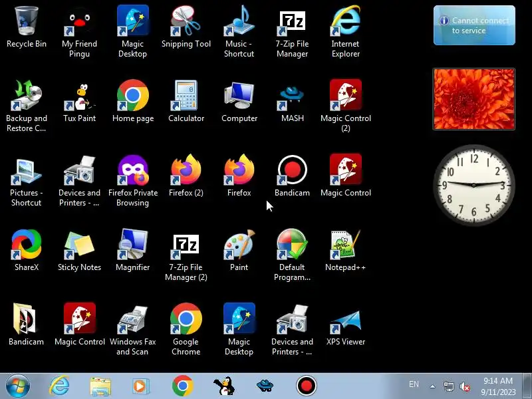The height and width of the screenshot is (399, 532).
Task: Launch Firefox Private Browsing shortcut
Action: tap(133, 180)
